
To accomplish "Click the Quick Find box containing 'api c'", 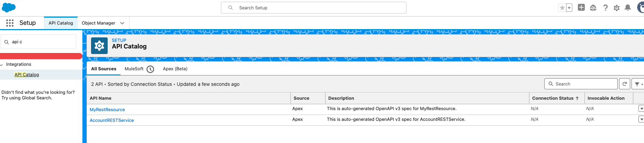I will 38,42.
